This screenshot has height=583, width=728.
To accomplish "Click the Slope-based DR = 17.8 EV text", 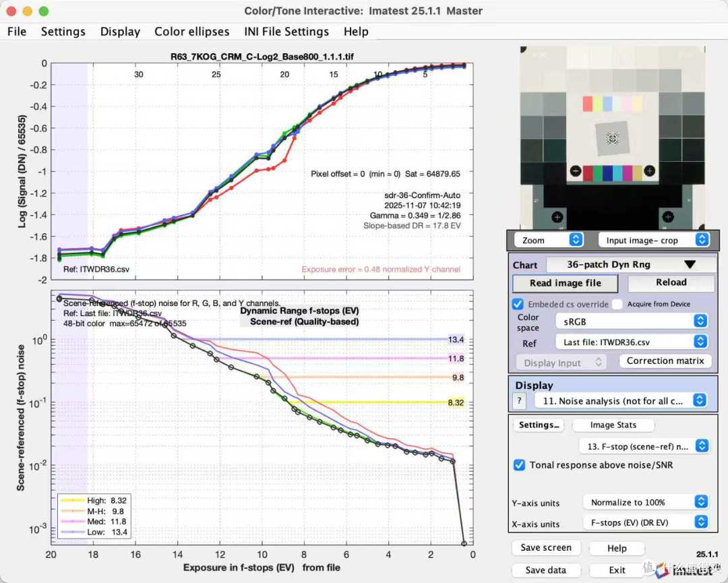I will pyautogui.click(x=412, y=226).
